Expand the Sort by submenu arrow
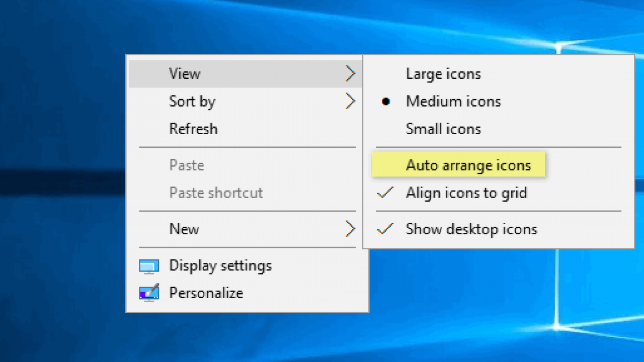Image resolution: width=644 pixels, height=362 pixels. tap(351, 102)
